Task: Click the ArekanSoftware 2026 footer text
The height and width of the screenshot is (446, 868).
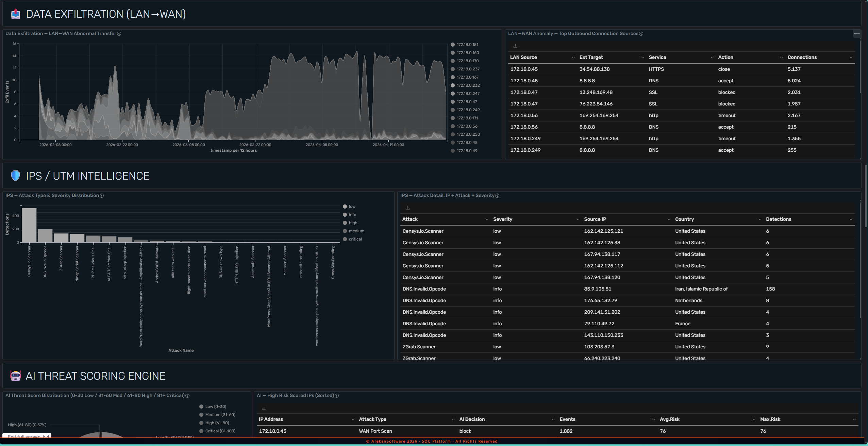Action: (x=432, y=441)
